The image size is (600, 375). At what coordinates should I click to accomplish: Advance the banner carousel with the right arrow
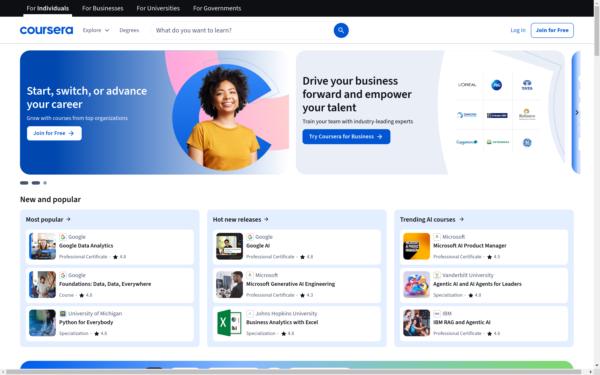pos(577,112)
